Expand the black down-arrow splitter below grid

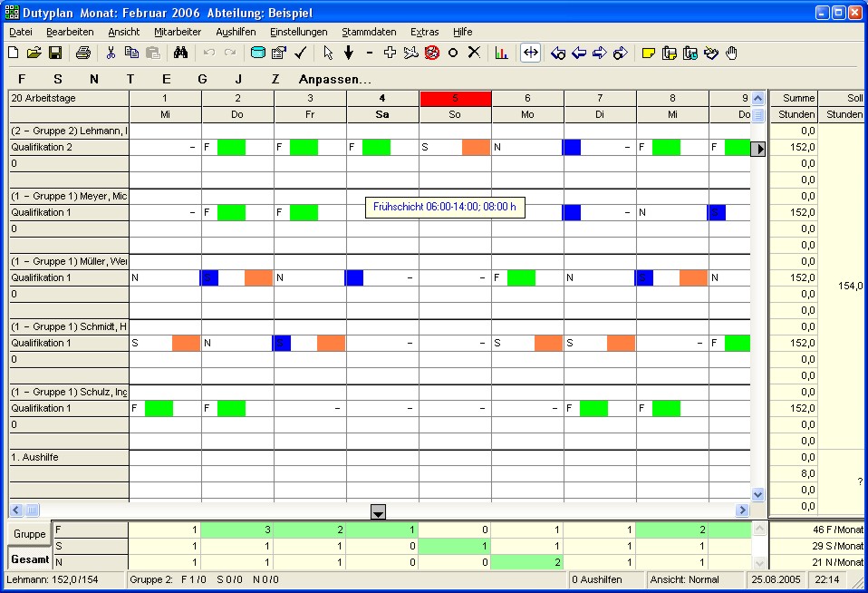coord(379,512)
